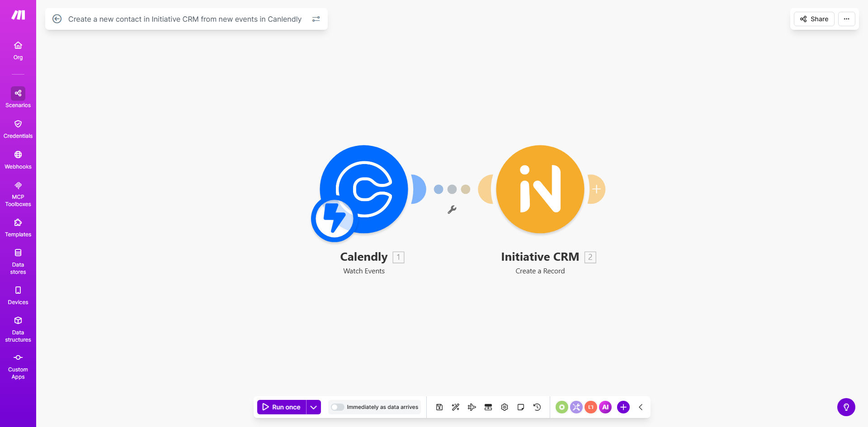Open the Templates section

(x=18, y=228)
